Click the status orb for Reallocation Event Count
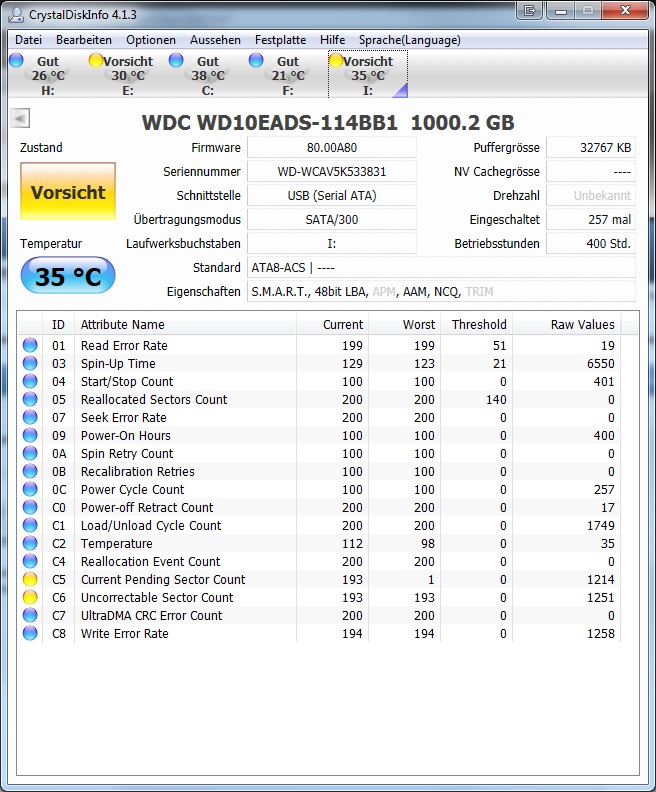The width and height of the screenshot is (656, 792). (30, 561)
